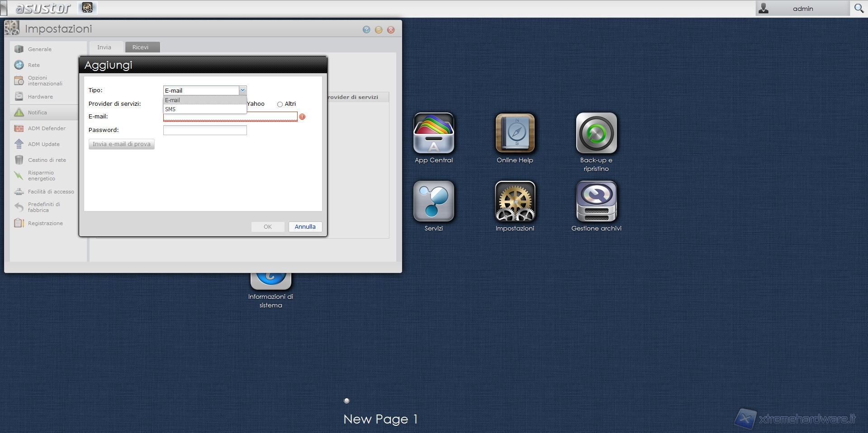
Task: Select ADM Defender in sidebar
Action: pyautogui.click(x=46, y=129)
